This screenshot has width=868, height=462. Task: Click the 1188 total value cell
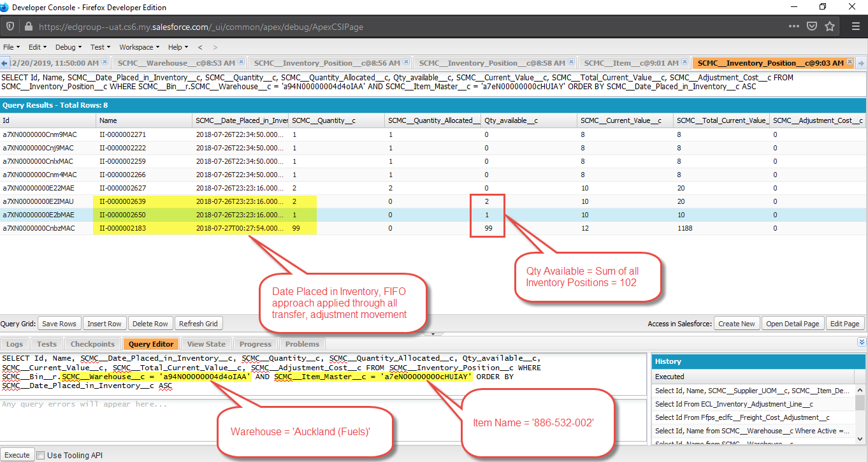[x=721, y=228]
